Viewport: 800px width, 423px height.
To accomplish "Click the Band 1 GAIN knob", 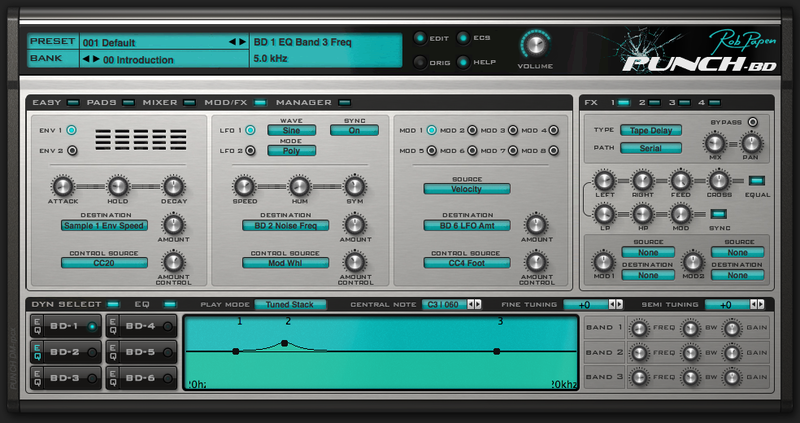I will pos(732,328).
